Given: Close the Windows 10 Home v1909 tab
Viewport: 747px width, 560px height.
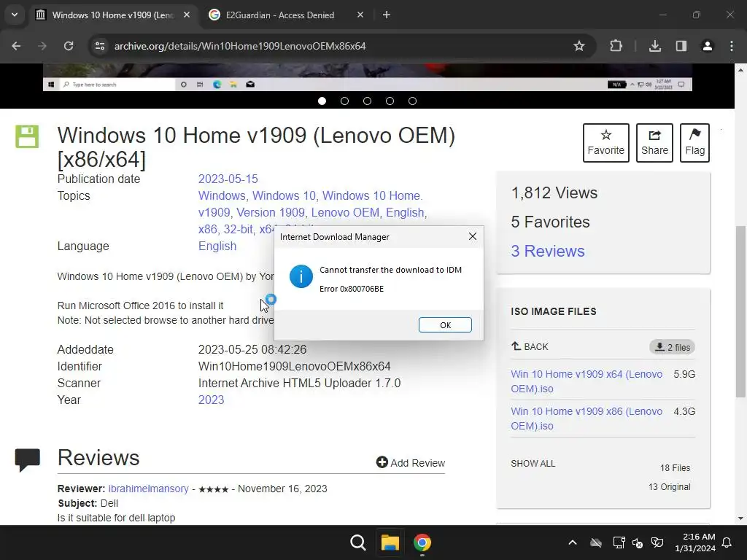Looking at the screenshot, I should pyautogui.click(x=187, y=15).
